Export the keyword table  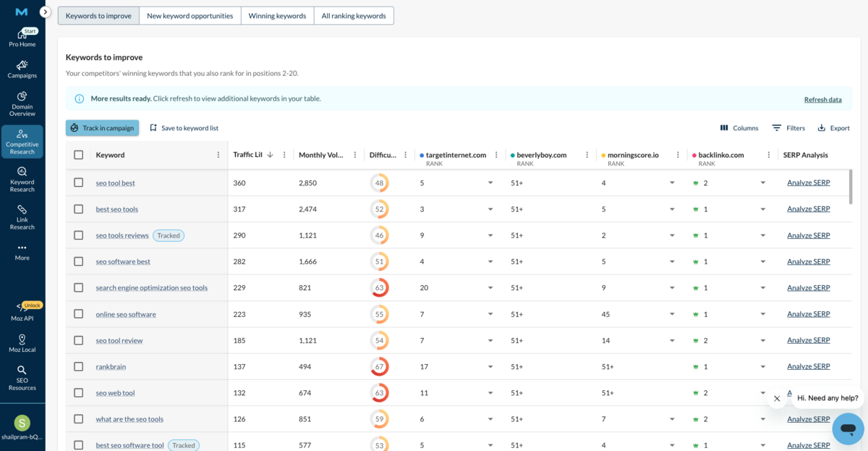pyautogui.click(x=833, y=128)
